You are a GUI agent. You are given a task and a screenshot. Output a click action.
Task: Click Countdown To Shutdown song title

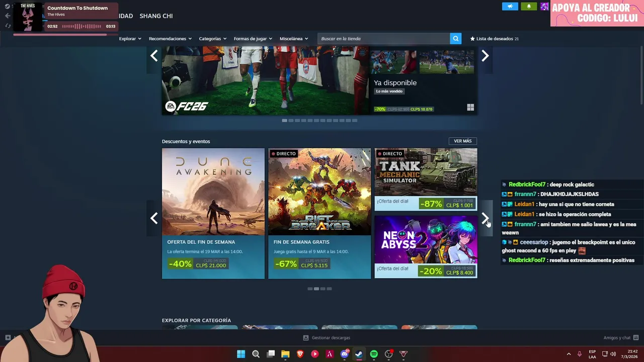(77, 8)
